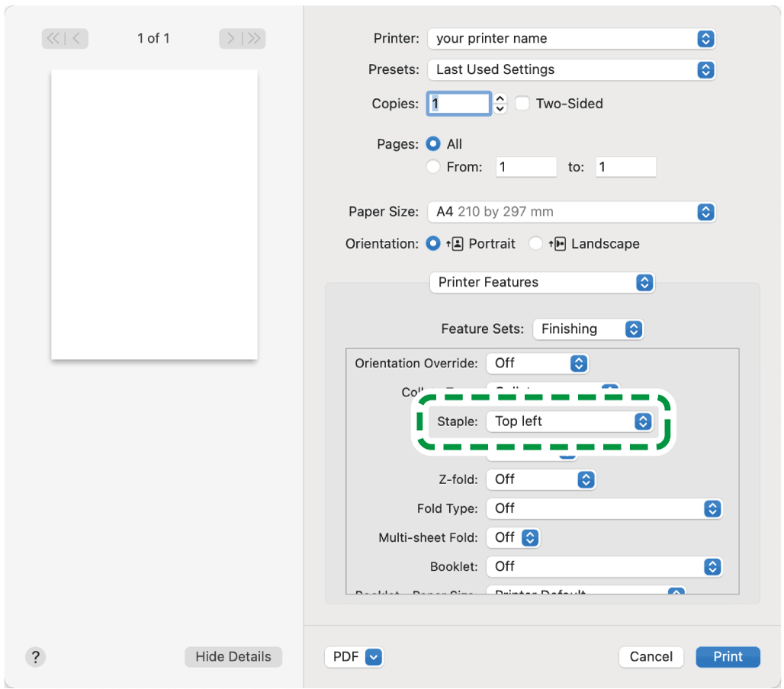Select the Portrait orientation icon option
Image resolution: width=784 pixels, height=689 pixels.
pos(458,244)
